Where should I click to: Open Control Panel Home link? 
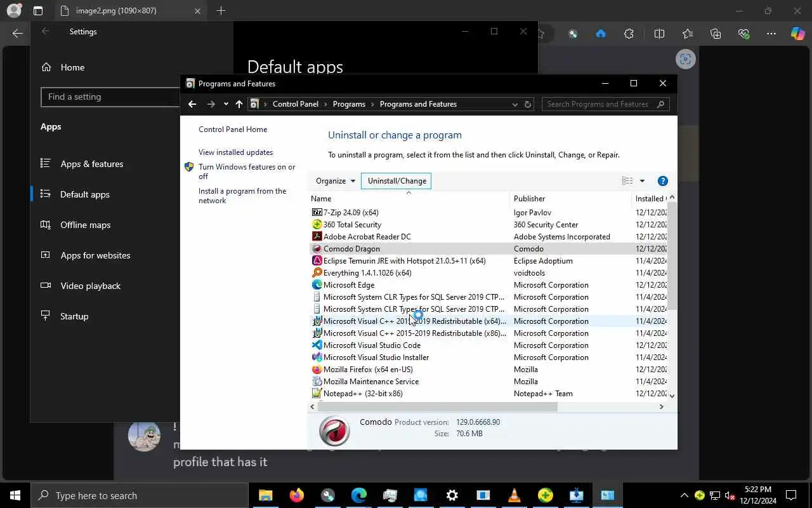233,130
